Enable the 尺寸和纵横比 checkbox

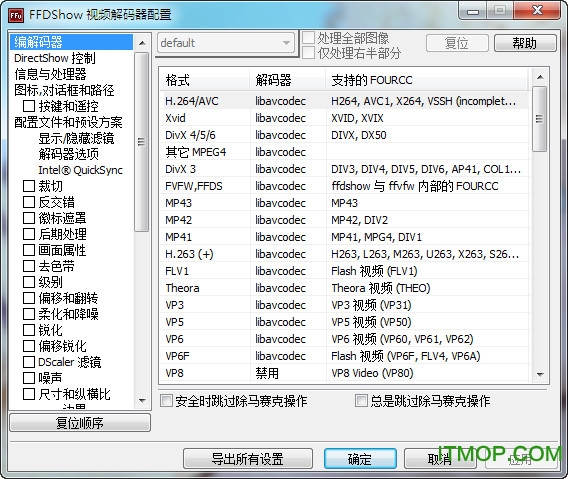(29, 393)
